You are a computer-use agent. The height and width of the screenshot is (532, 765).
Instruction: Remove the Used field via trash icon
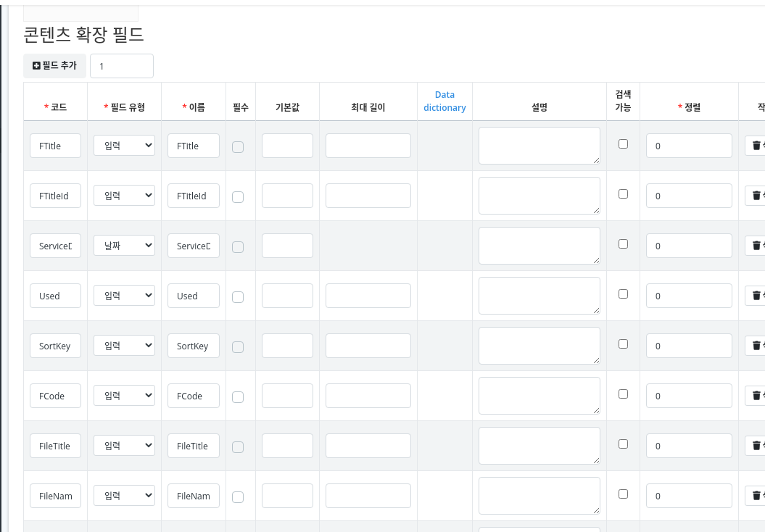point(756,296)
